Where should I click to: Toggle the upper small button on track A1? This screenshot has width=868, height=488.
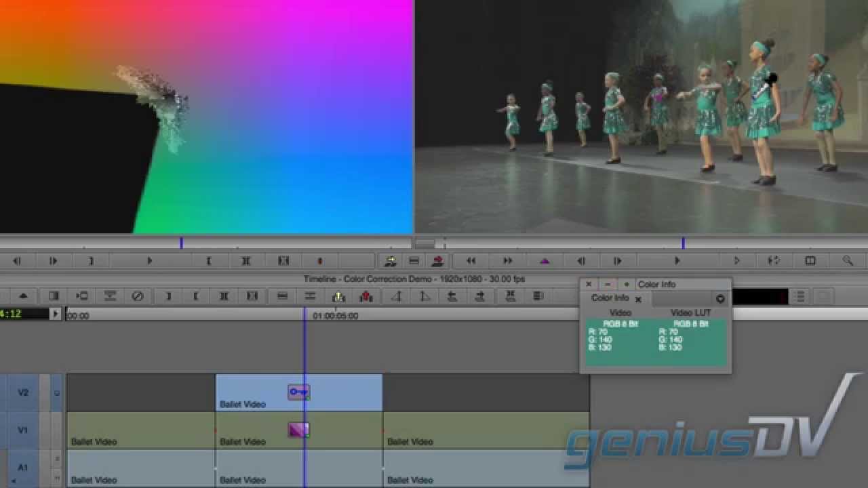coord(57,459)
